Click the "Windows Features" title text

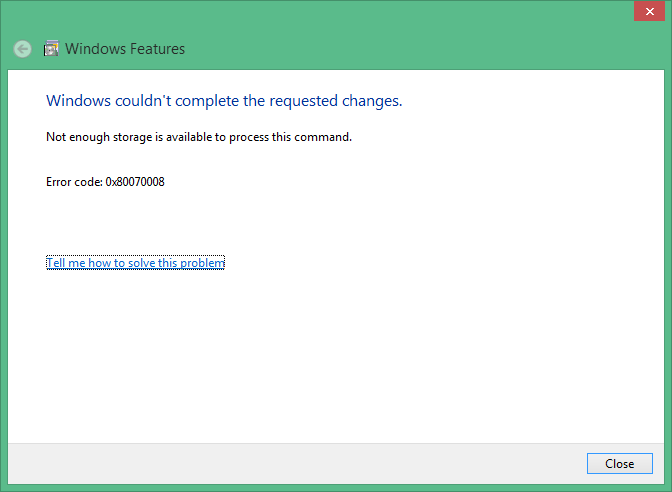point(125,49)
